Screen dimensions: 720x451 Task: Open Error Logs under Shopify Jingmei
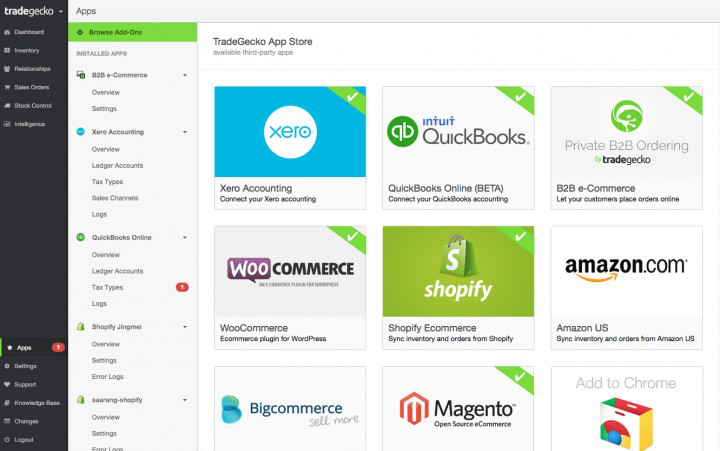[x=107, y=377]
